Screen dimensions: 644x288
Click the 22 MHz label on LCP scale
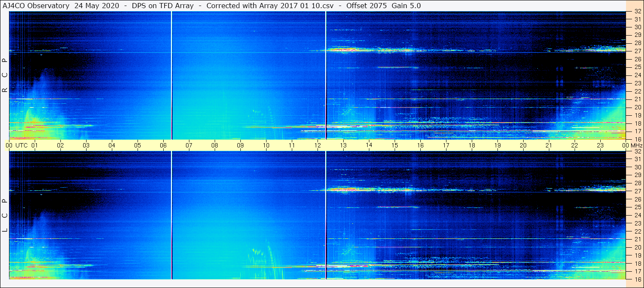tap(638, 231)
